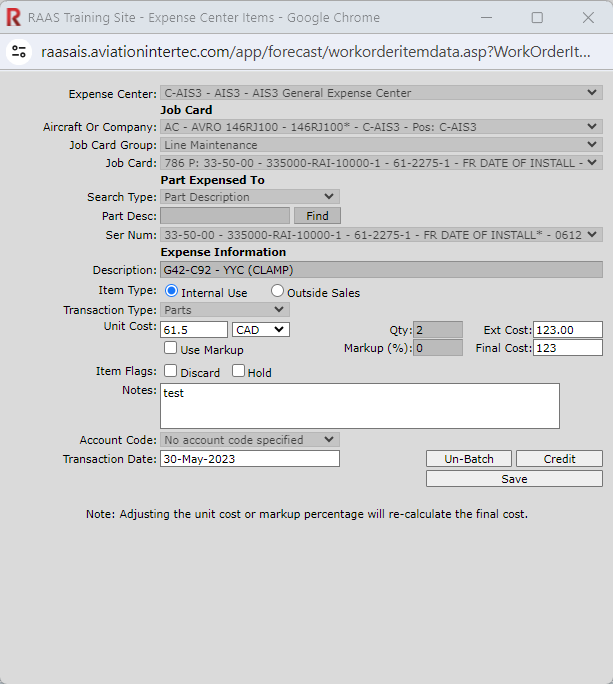Expand the Transaction Type dropdown
Screen dimensions: 613x684
[x=250, y=310]
